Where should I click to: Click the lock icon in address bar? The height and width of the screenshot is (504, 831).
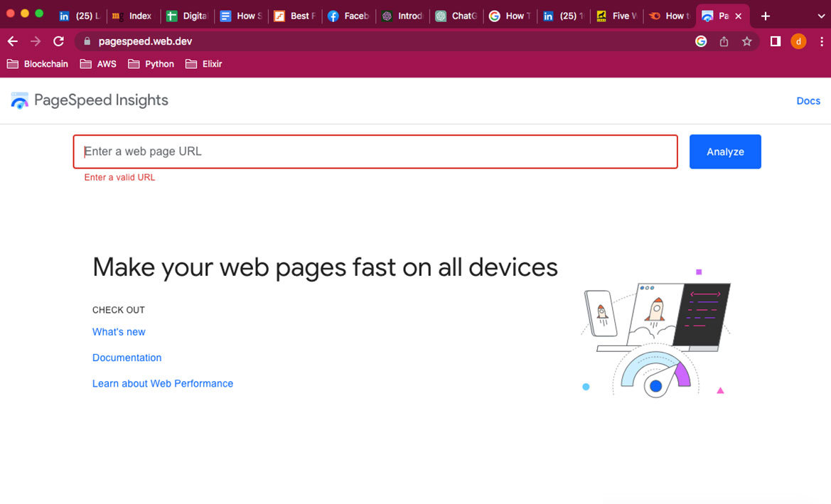(87, 41)
